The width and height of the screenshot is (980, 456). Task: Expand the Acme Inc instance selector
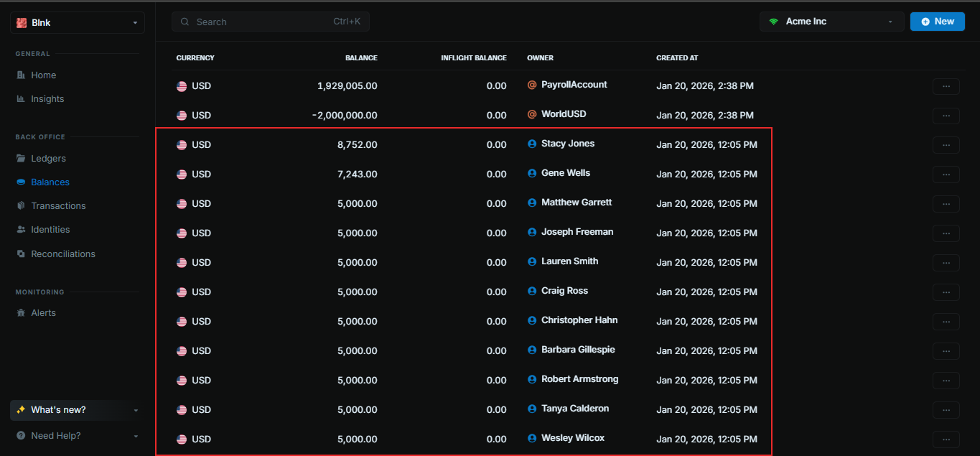831,22
